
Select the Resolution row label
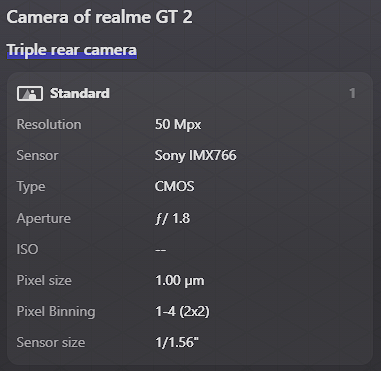click(49, 124)
